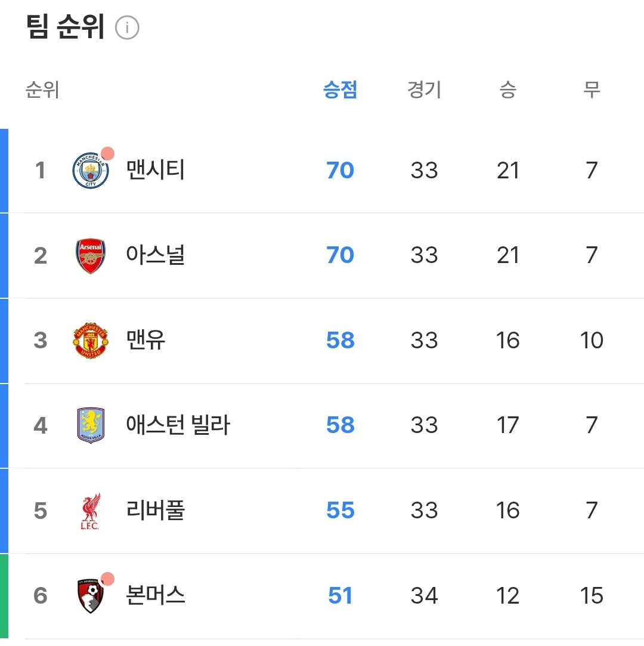
Task: Click the 맨유 team name
Action: pos(146,340)
